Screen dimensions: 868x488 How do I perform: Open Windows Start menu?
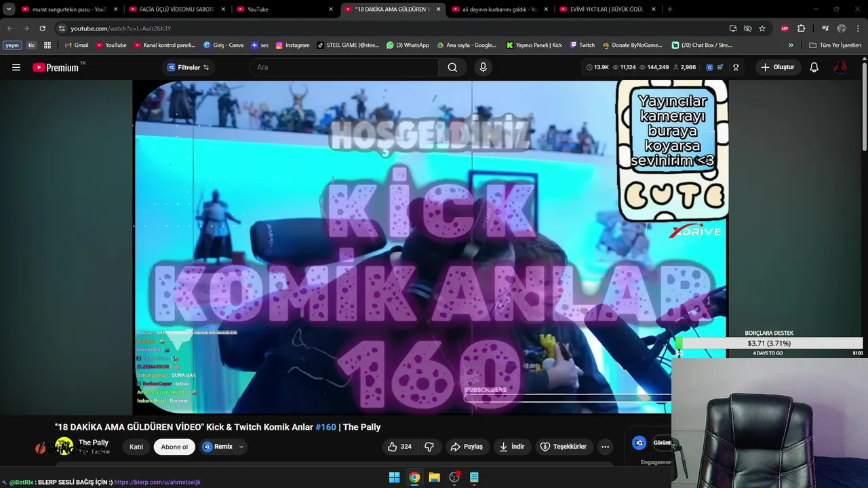(394, 477)
